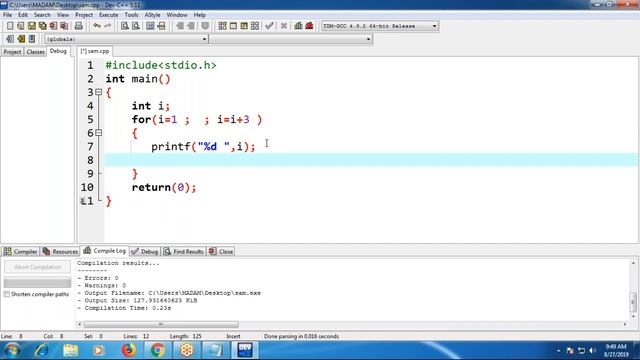Screen dimensions: 640x360
Task: Switch to the Compiler bottom tab
Action: [x=20, y=251]
